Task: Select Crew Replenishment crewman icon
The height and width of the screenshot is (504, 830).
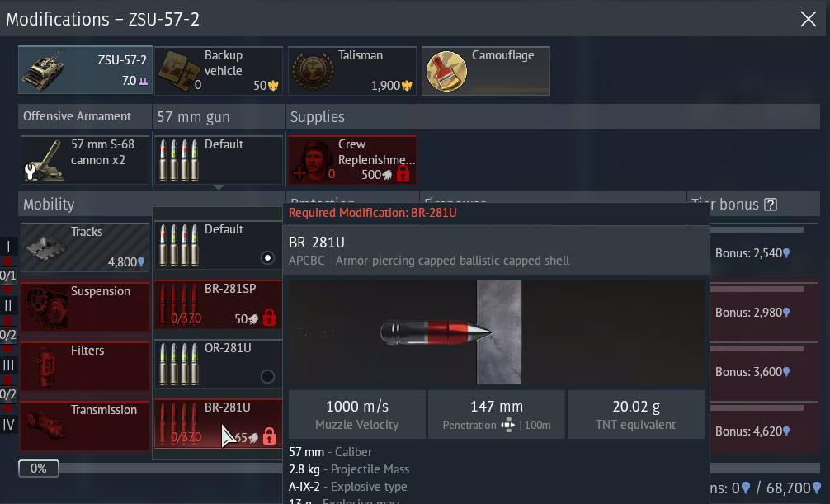Action: click(x=312, y=160)
